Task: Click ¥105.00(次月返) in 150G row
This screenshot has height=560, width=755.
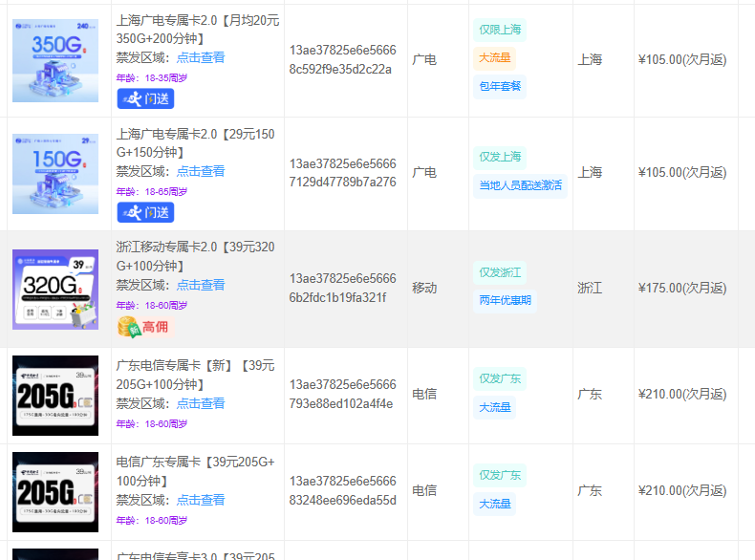Action: click(682, 172)
